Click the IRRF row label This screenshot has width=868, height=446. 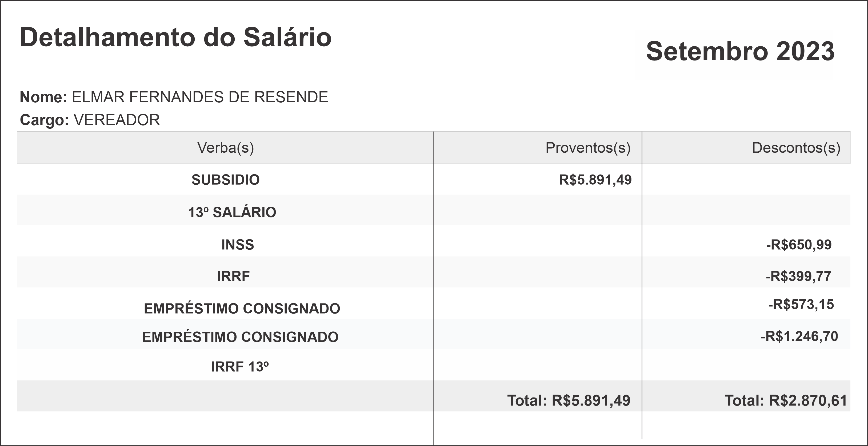click(233, 276)
